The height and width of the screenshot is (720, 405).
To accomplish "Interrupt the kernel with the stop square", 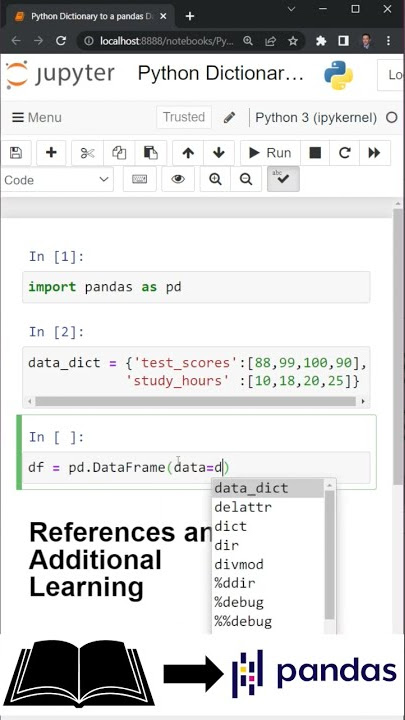I will [x=315, y=153].
